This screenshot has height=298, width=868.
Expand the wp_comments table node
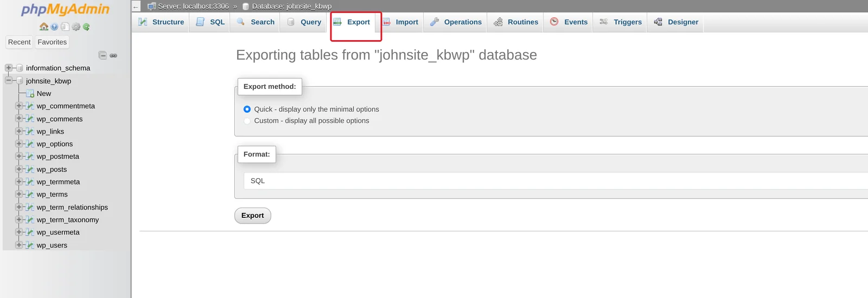[19, 118]
